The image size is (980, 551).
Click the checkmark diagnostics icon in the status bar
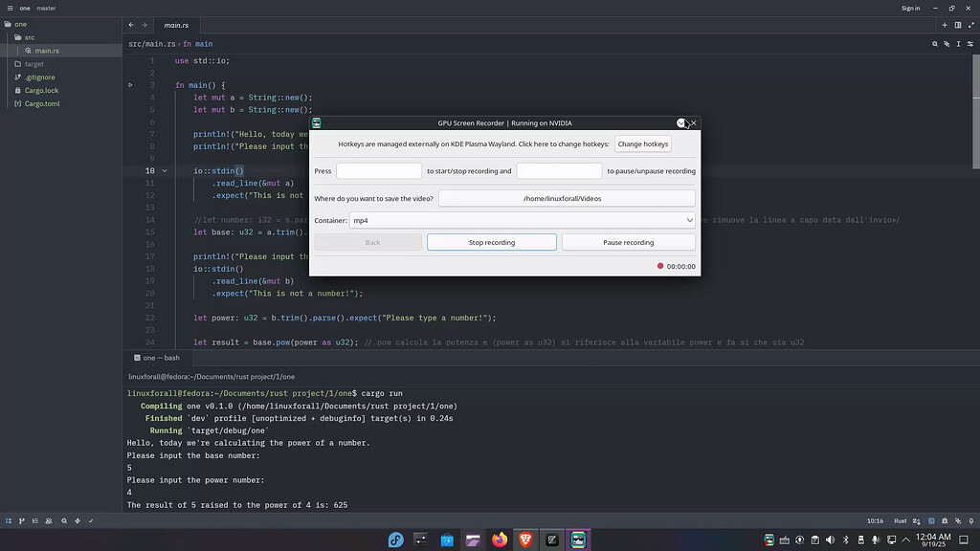point(91,520)
